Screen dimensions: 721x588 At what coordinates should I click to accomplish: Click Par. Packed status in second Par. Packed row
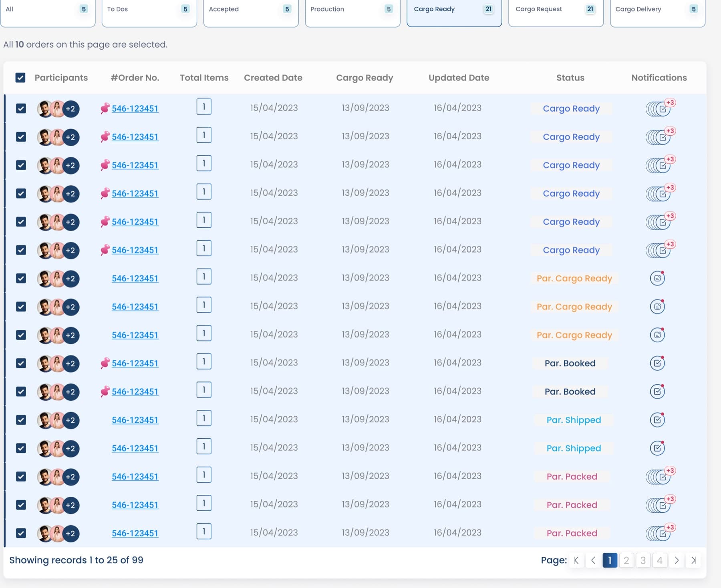(572, 505)
